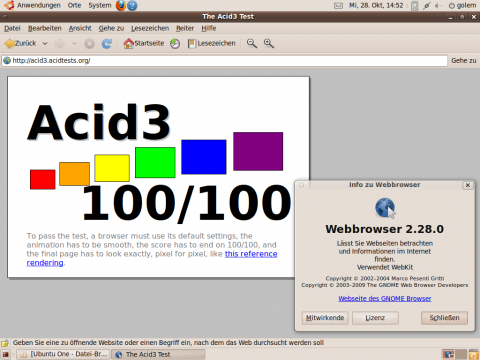Zoom out with the minus magnifier
The height and width of the screenshot is (360, 480).
pyautogui.click(x=252, y=43)
